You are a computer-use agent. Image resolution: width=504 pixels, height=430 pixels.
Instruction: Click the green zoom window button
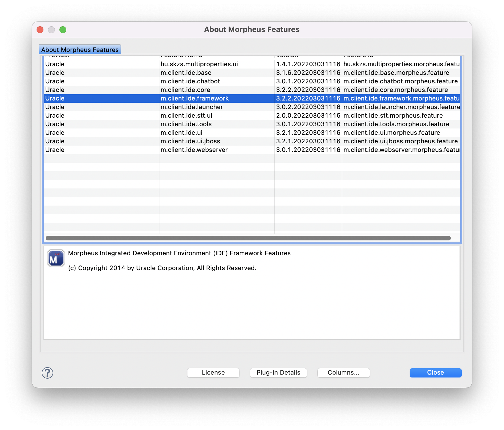[63, 30]
